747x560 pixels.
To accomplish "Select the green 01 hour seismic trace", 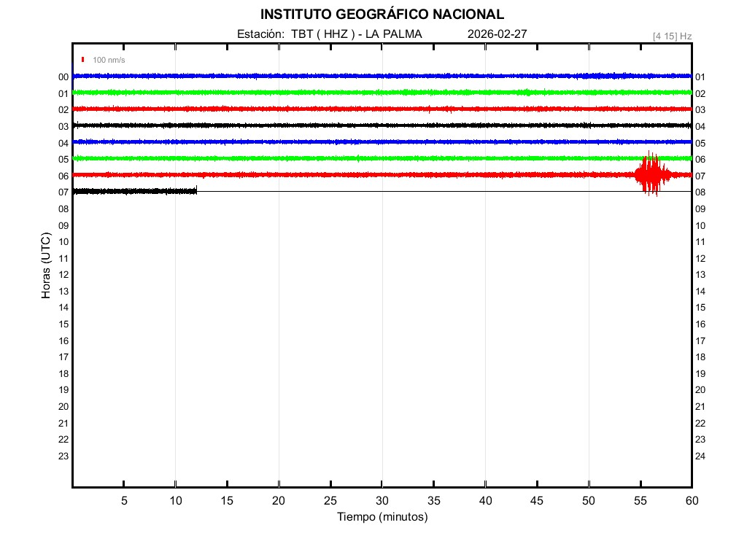I will point(365,93).
